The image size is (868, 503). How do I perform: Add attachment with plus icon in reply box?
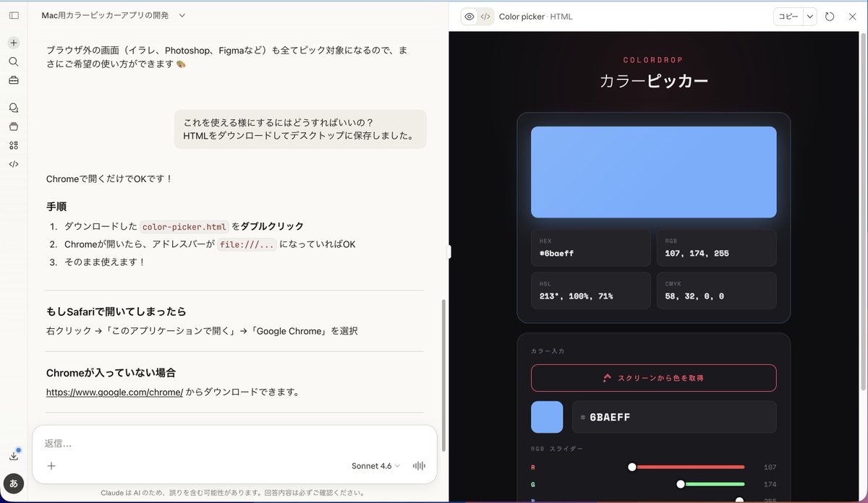point(51,466)
